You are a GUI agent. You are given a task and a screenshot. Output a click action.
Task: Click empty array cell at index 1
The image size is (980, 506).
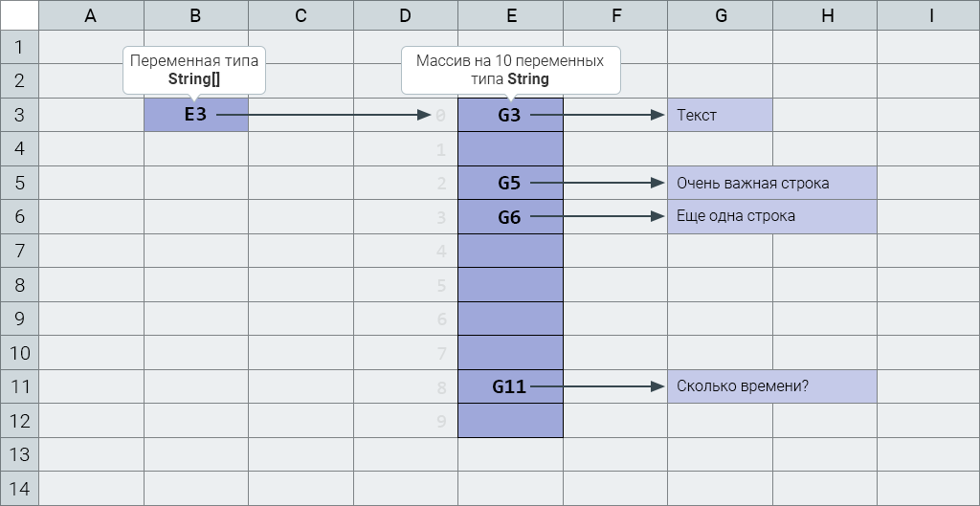[511, 148]
